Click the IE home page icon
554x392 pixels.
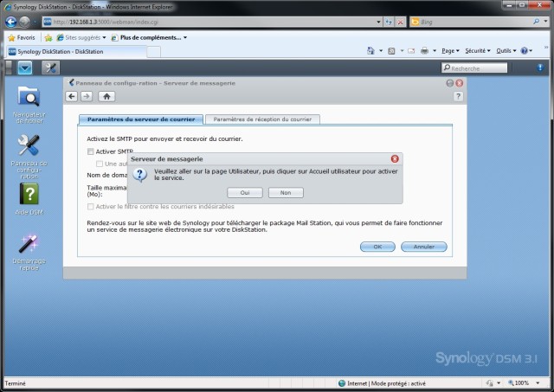click(370, 51)
